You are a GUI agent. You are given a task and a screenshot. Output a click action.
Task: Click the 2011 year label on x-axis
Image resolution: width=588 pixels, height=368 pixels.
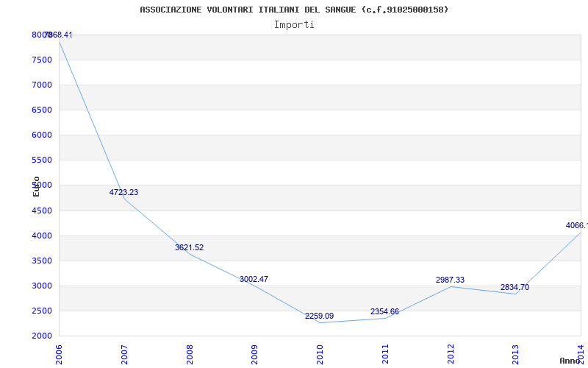coord(385,354)
